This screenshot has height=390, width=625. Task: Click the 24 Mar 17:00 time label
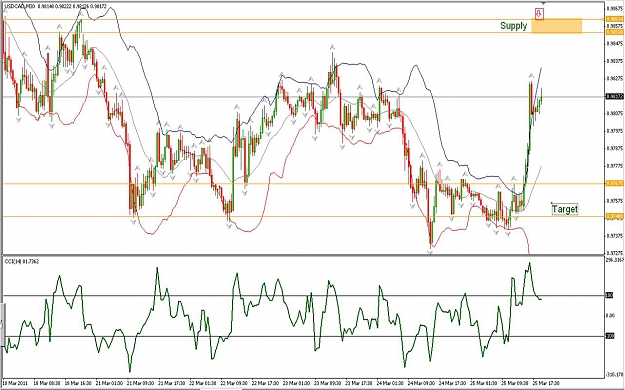452,383
